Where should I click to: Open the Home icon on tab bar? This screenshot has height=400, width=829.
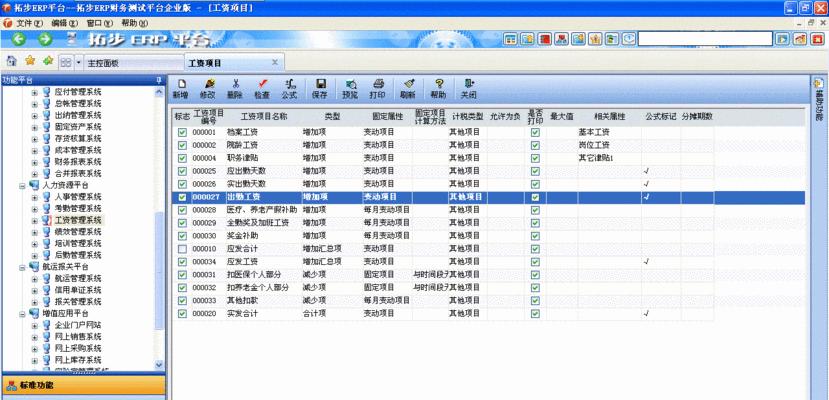point(11,61)
